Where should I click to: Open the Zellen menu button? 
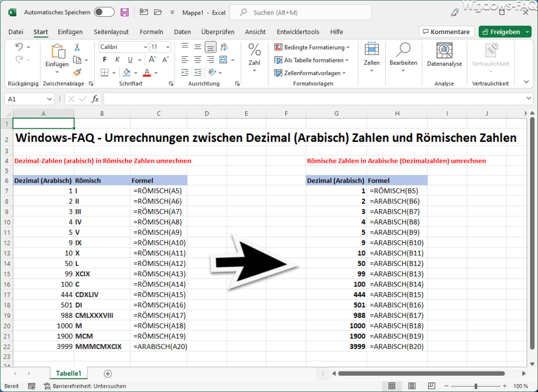[371, 57]
